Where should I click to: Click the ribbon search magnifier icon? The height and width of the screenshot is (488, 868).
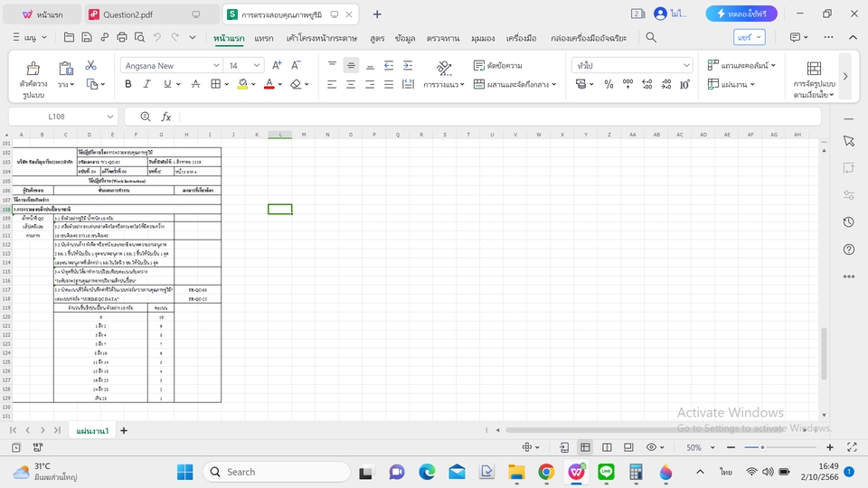(x=651, y=37)
